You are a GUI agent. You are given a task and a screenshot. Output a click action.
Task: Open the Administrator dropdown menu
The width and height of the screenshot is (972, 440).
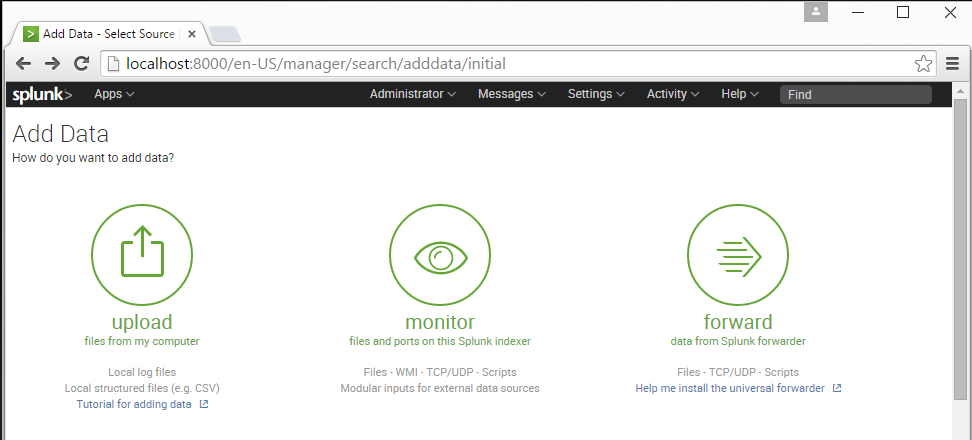coord(413,94)
